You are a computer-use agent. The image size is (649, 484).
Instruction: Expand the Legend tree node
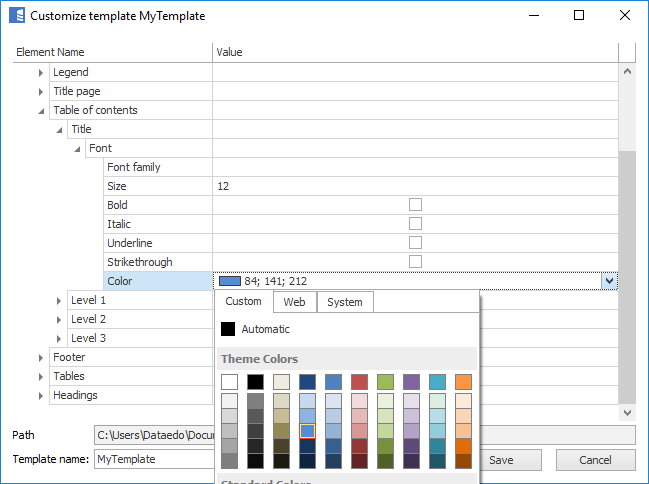click(41, 73)
